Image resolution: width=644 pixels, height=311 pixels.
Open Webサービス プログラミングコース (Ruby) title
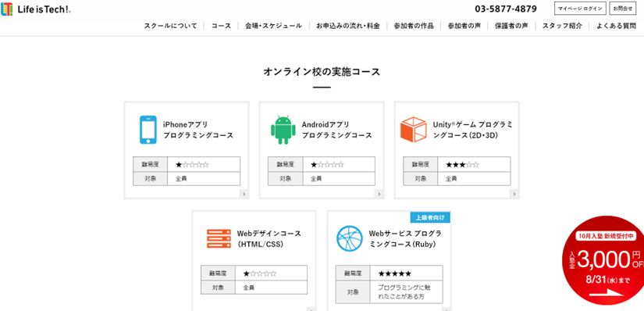[405, 238]
